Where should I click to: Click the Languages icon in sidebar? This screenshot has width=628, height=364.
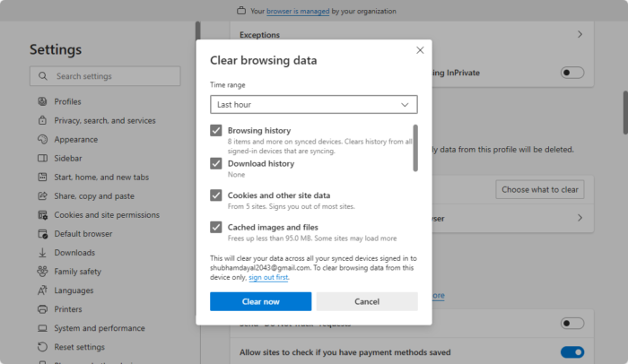(x=42, y=290)
